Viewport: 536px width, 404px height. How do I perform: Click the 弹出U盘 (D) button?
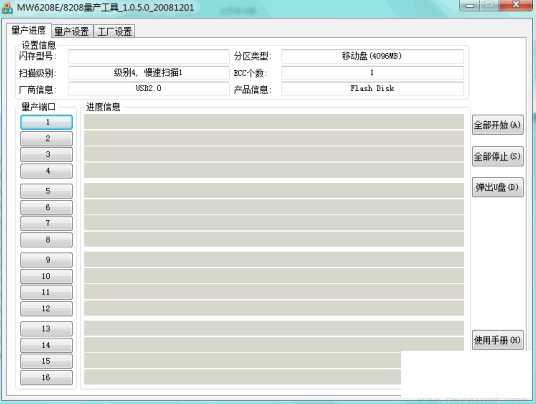pos(497,187)
